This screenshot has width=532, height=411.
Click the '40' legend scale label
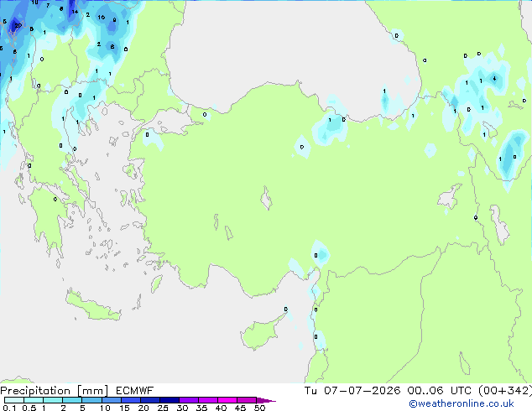221,408
